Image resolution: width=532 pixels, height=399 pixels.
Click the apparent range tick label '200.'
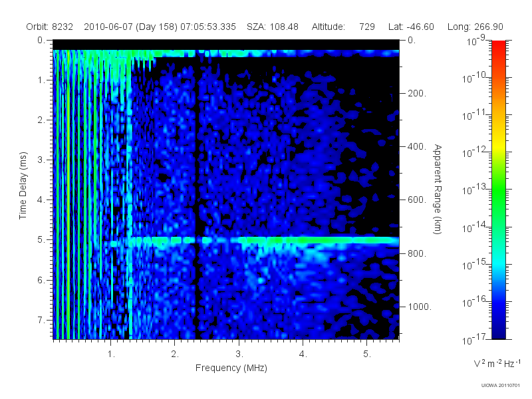417,93
